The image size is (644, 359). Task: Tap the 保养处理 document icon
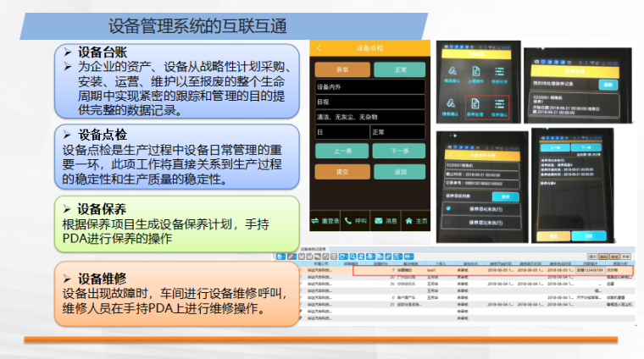(x=475, y=105)
